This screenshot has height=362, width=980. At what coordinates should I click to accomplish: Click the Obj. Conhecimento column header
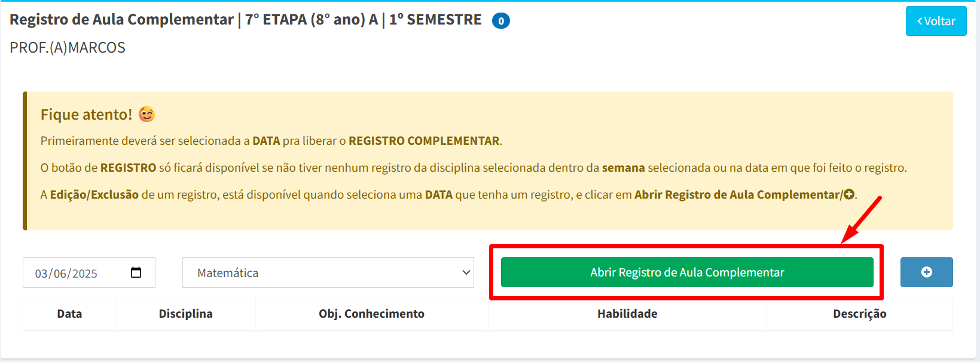pos(372,314)
